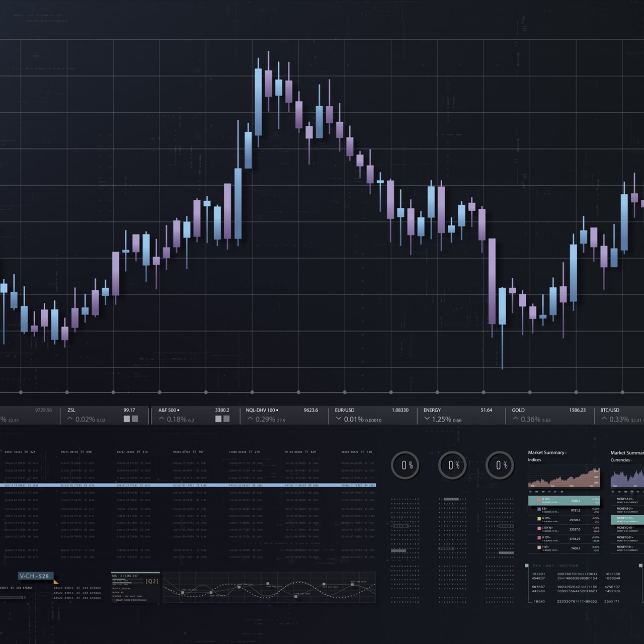
Task: Click the up arrow beside BTC/USD 0.33%
Action: (604, 419)
